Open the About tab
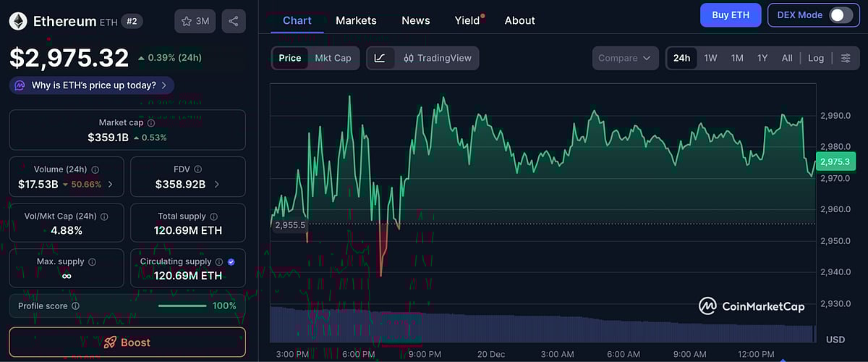The height and width of the screenshot is (362, 868). coord(520,20)
